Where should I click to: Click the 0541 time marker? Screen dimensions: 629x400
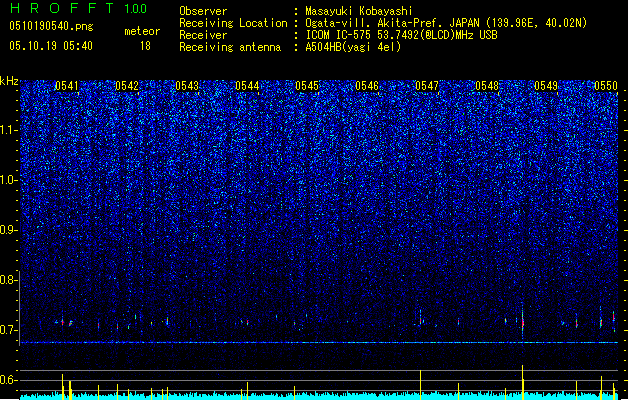[67, 86]
